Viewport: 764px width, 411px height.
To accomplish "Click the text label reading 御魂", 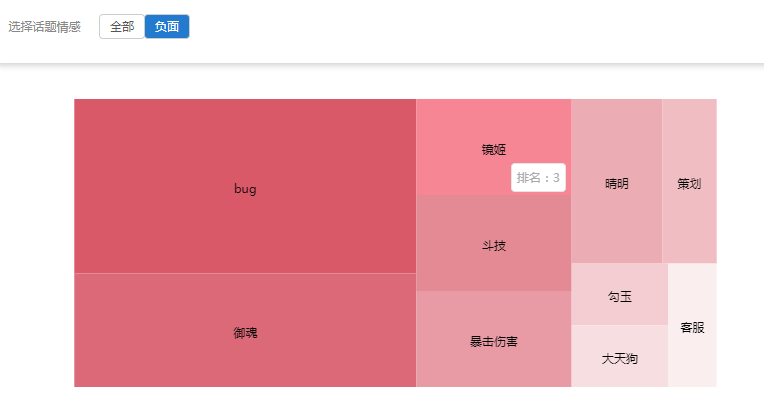I will click(245, 333).
